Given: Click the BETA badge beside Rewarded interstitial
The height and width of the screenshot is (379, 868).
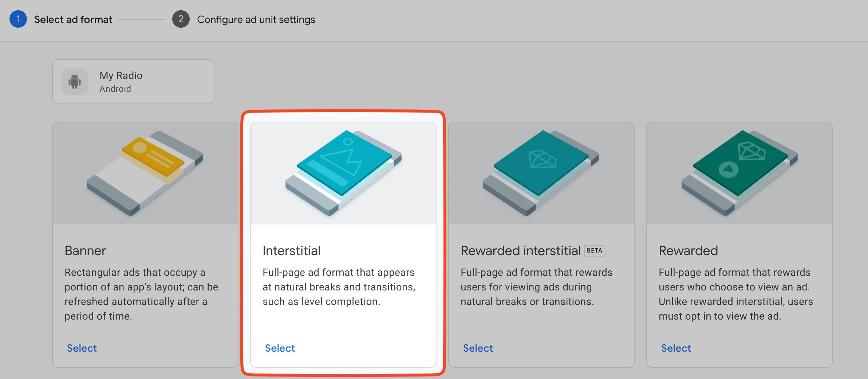Looking at the screenshot, I should pyautogui.click(x=595, y=251).
